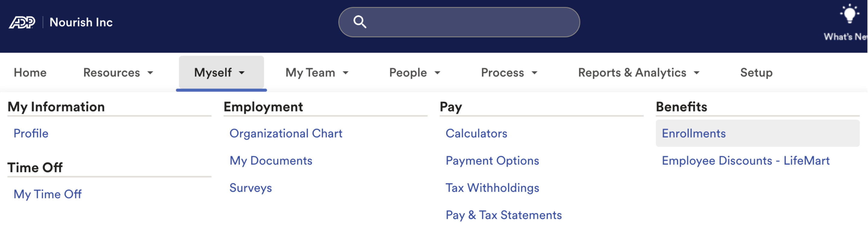Select Enrollments under Benefits
The width and height of the screenshot is (868, 247).
pyautogui.click(x=693, y=133)
